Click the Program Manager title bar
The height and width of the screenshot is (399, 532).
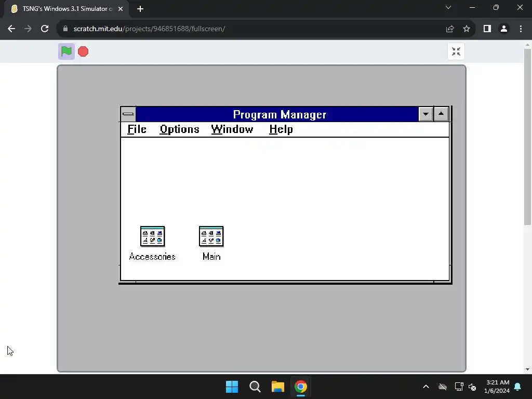pyautogui.click(x=277, y=114)
